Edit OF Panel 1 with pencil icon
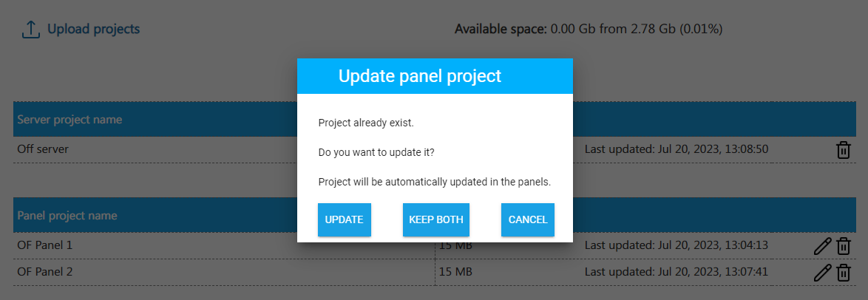The image size is (868, 300). click(821, 246)
